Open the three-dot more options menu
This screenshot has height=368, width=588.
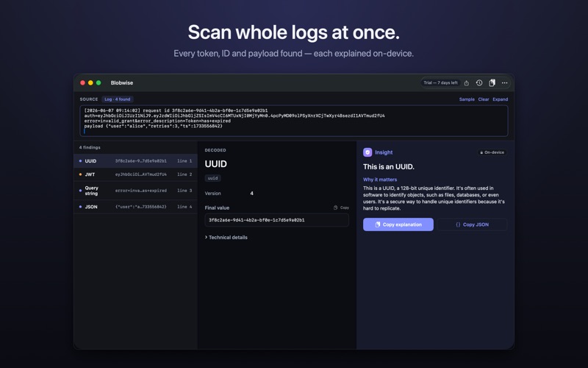click(x=505, y=83)
